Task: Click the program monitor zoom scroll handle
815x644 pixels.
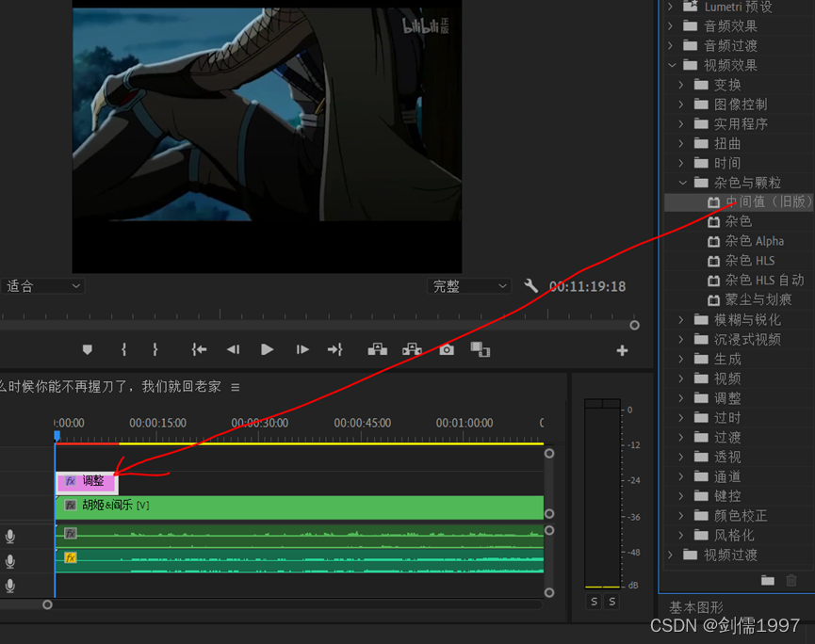Action: 634,326
